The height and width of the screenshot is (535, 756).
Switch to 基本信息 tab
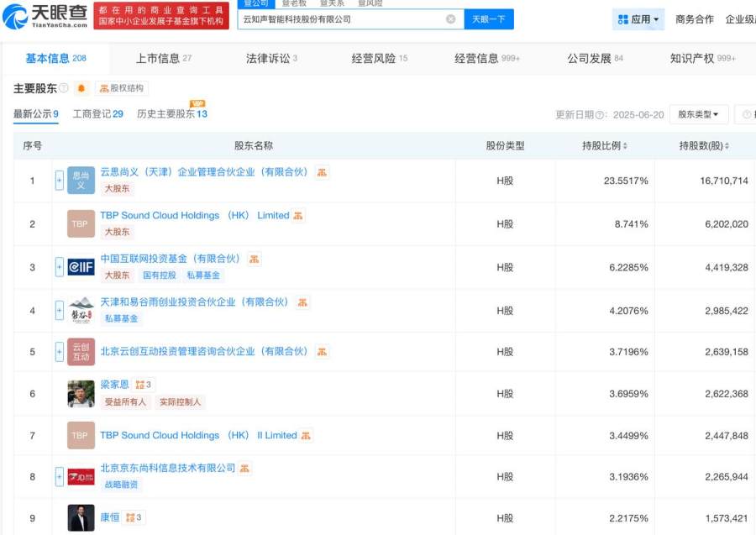click(56, 58)
